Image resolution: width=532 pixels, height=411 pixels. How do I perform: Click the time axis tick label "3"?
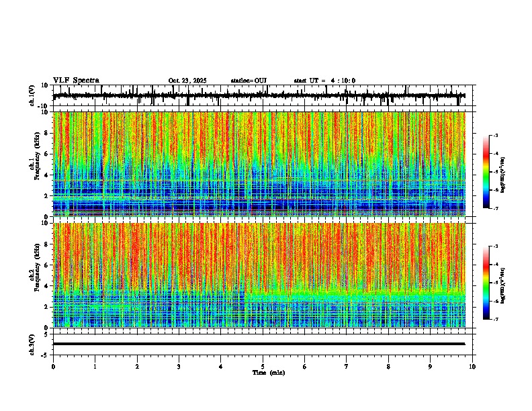[179, 367]
